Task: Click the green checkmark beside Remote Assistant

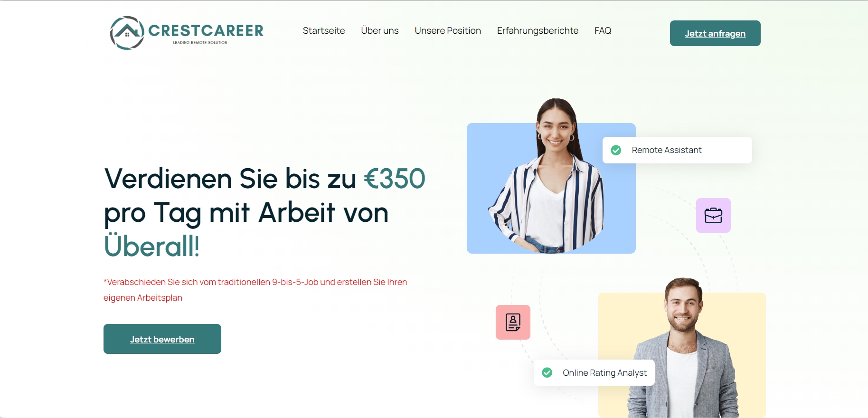Action: 616,150
